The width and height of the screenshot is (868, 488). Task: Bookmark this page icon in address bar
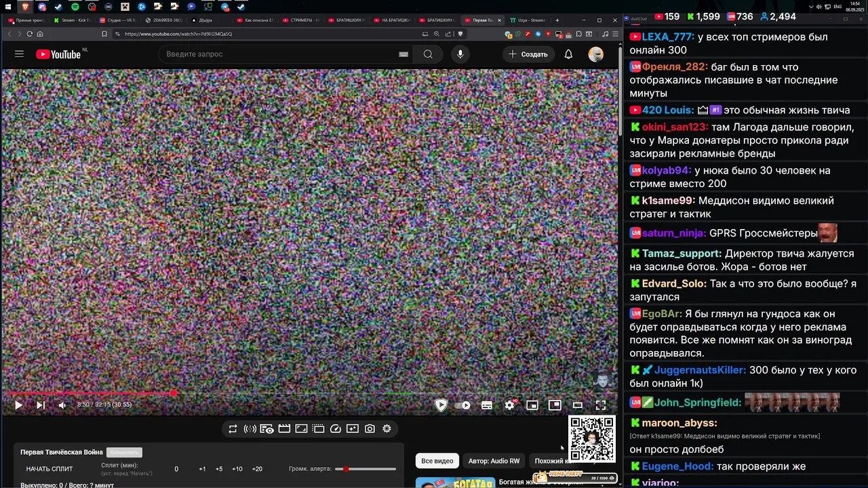104,34
